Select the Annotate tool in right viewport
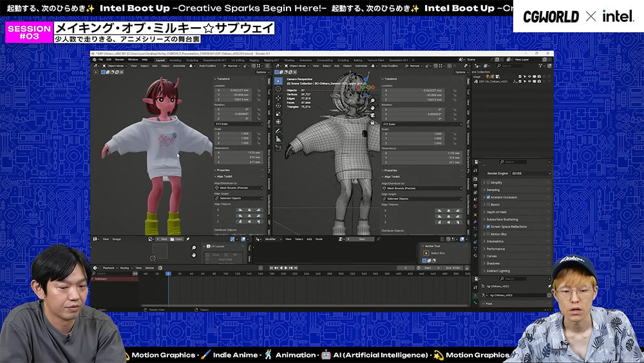The image size is (644, 363). [x=278, y=131]
